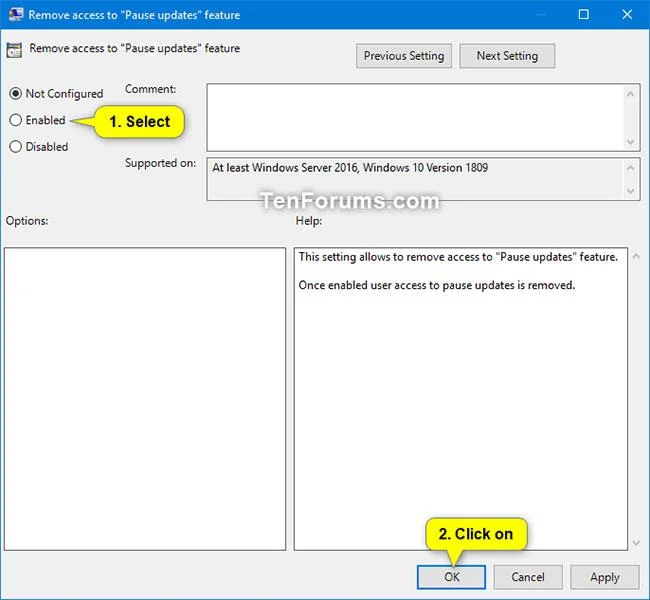Screen dimensions: 650x600
Task: Close the policy dialog window
Action: tap(627, 15)
